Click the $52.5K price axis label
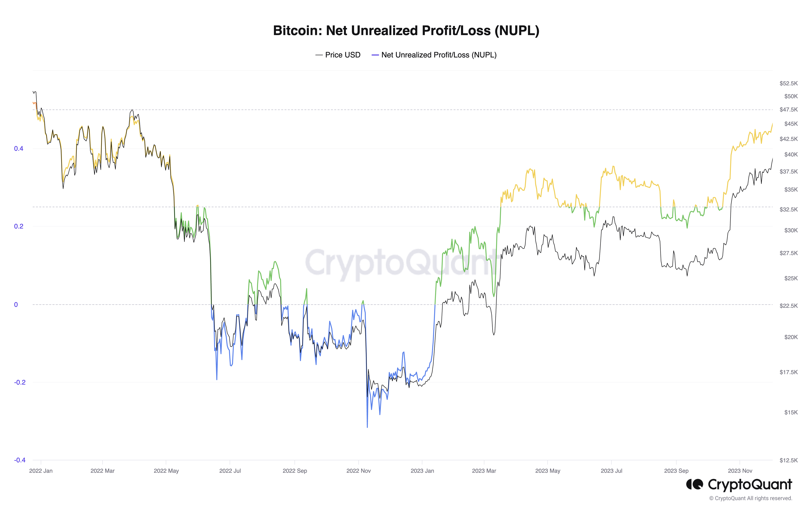The height and width of the screenshot is (512, 812). [x=788, y=83]
